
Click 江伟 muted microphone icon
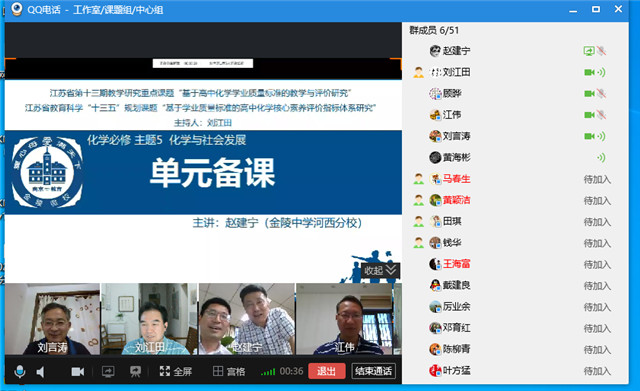click(601, 115)
